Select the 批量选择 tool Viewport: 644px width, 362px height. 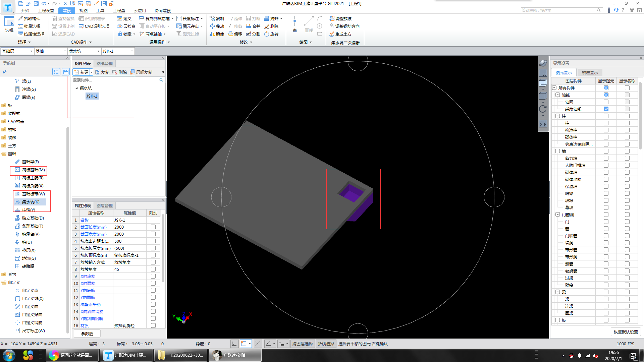point(29,26)
